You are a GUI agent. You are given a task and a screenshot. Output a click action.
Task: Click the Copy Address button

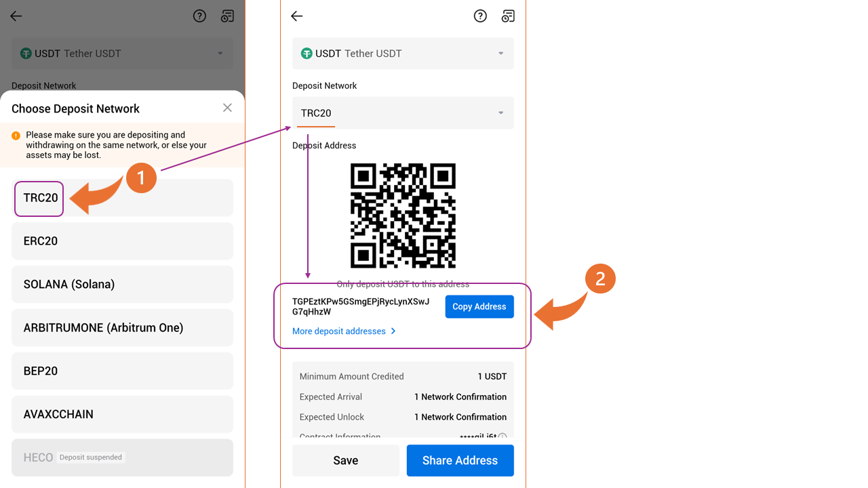tap(479, 307)
